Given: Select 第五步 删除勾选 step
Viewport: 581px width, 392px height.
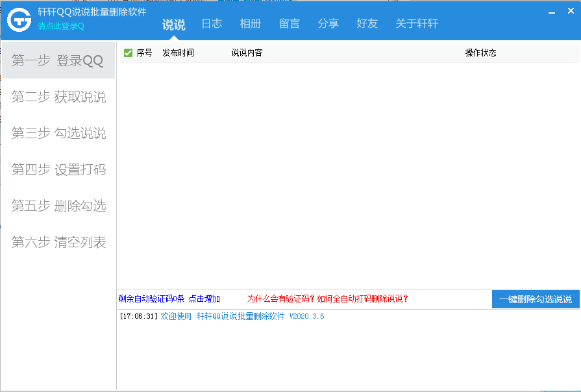Looking at the screenshot, I should pos(58,206).
